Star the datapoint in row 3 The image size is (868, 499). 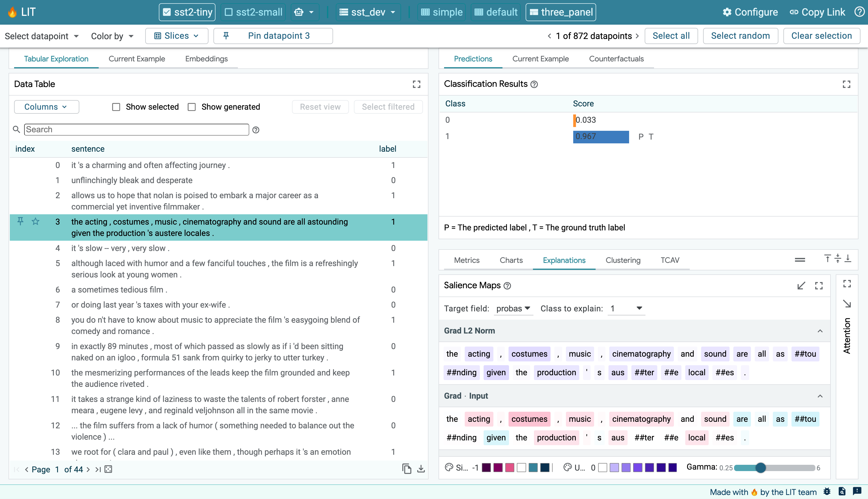coord(35,221)
